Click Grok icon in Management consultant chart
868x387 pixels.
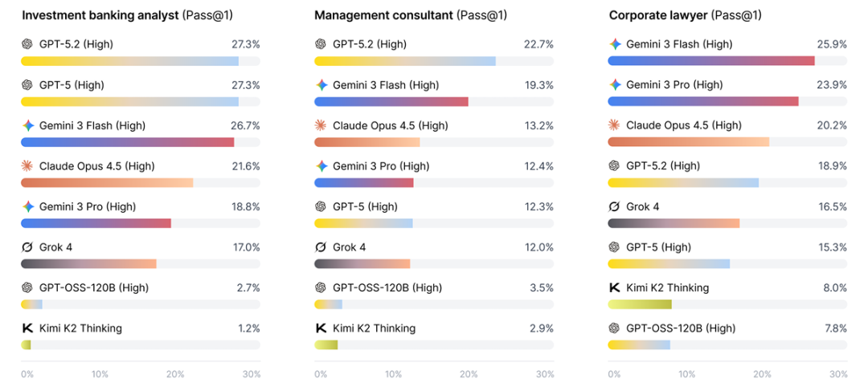coord(321,247)
